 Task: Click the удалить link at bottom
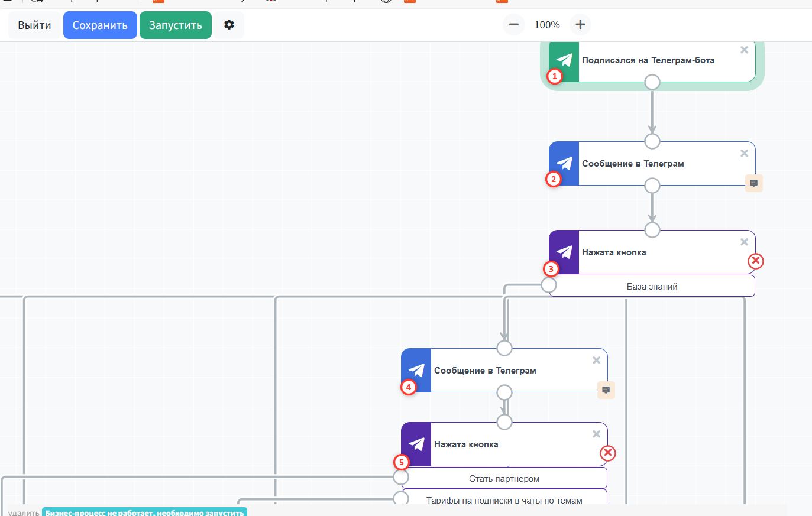pos(24,512)
